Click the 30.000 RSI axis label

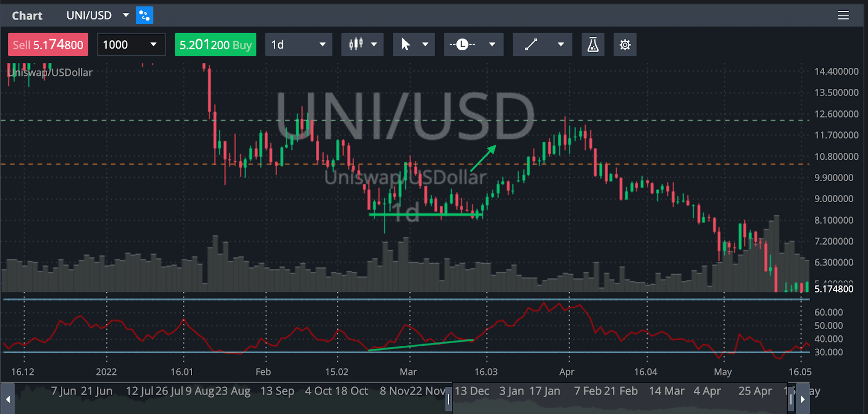click(x=828, y=352)
